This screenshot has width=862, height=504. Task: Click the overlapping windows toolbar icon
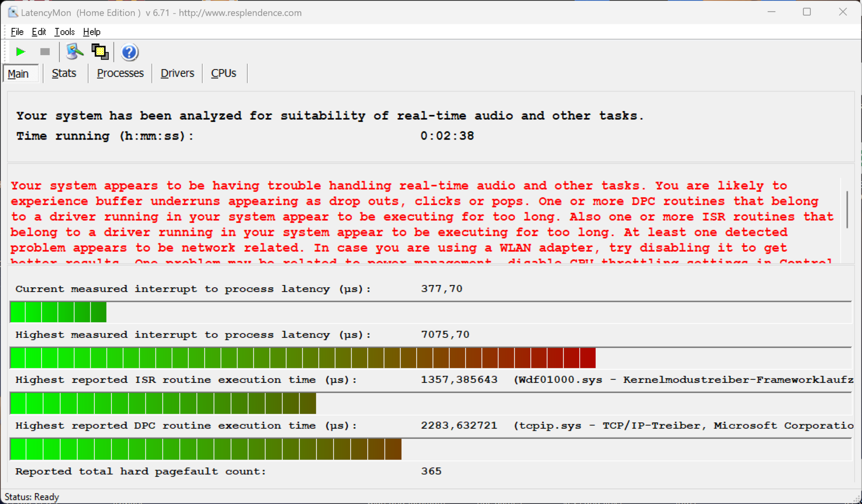pos(100,52)
